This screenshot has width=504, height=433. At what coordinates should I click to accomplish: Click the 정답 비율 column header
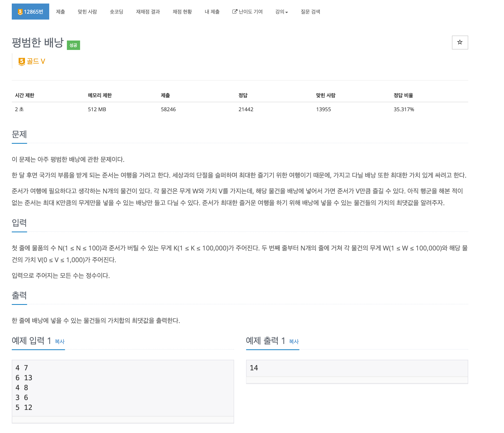coord(403,95)
